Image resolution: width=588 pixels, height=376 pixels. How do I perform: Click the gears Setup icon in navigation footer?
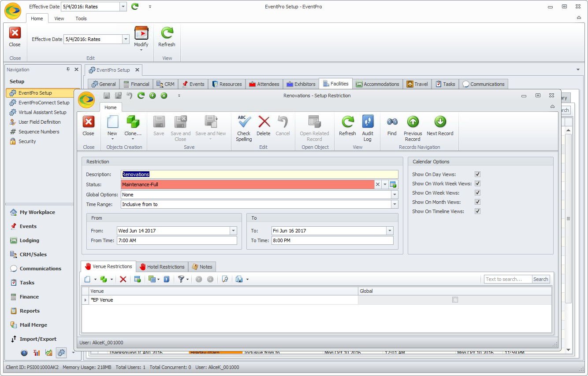61,353
